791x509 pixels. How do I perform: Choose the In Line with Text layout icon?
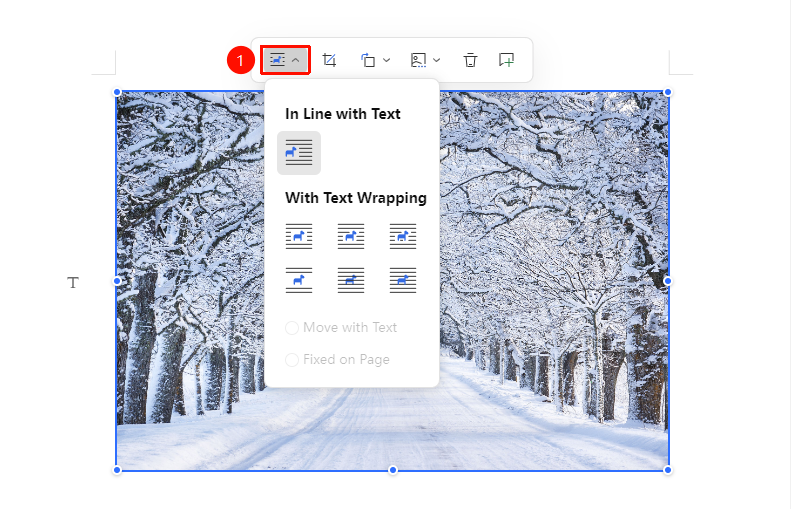click(299, 153)
